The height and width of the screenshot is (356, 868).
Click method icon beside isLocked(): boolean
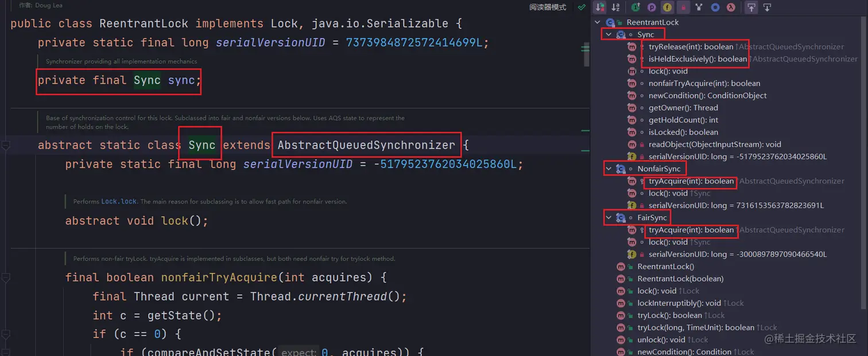tap(631, 132)
